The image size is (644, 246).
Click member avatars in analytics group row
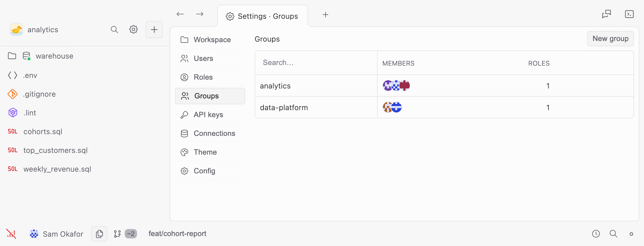[x=396, y=86]
